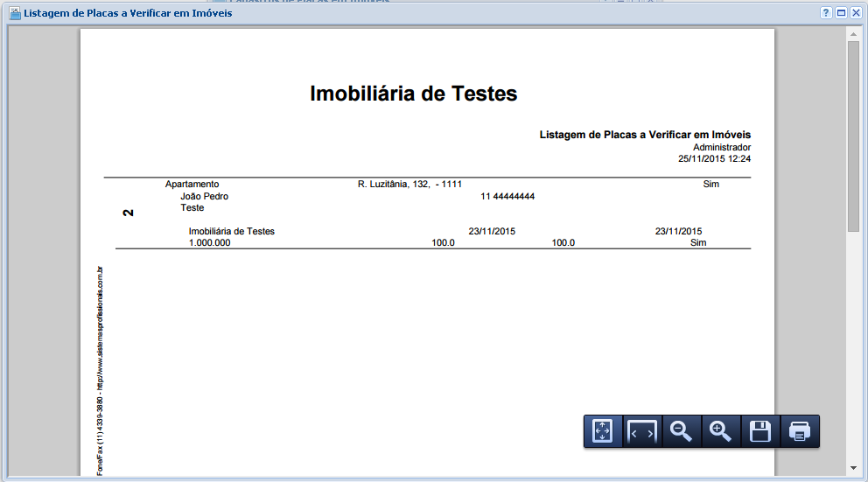Click the fit page view icon

click(x=603, y=431)
